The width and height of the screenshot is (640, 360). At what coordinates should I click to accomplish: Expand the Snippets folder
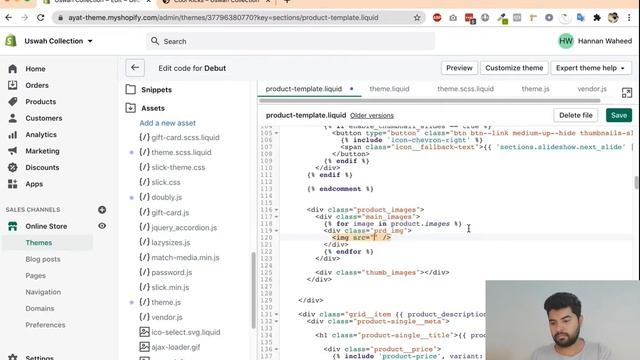[156, 90]
